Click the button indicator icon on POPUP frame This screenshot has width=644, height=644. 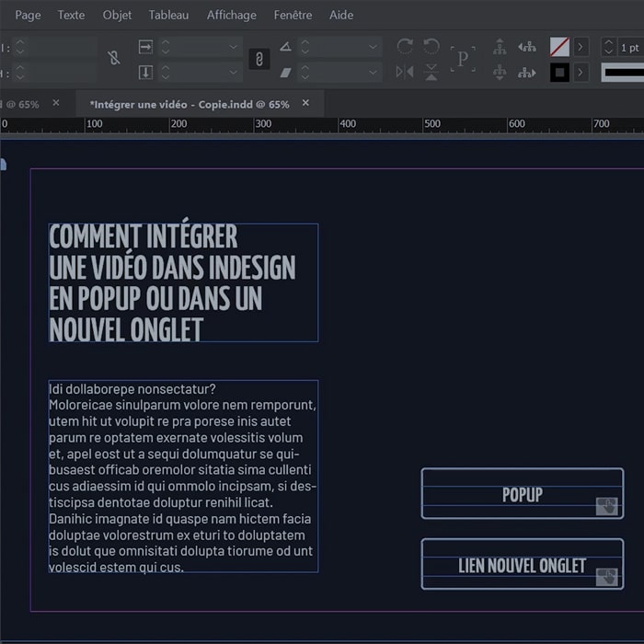[606, 506]
